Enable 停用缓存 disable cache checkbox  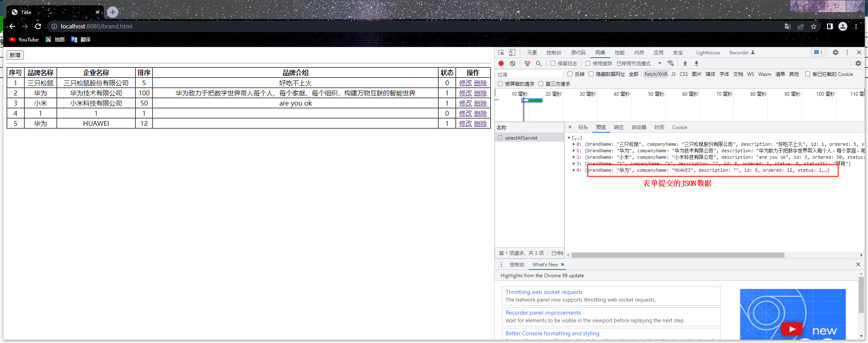pyautogui.click(x=588, y=63)
